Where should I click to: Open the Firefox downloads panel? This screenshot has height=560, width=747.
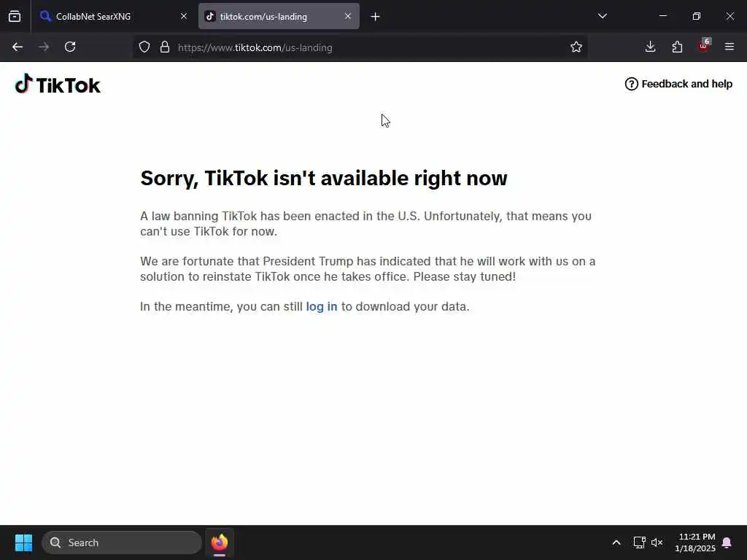click(x=650, y=47)
